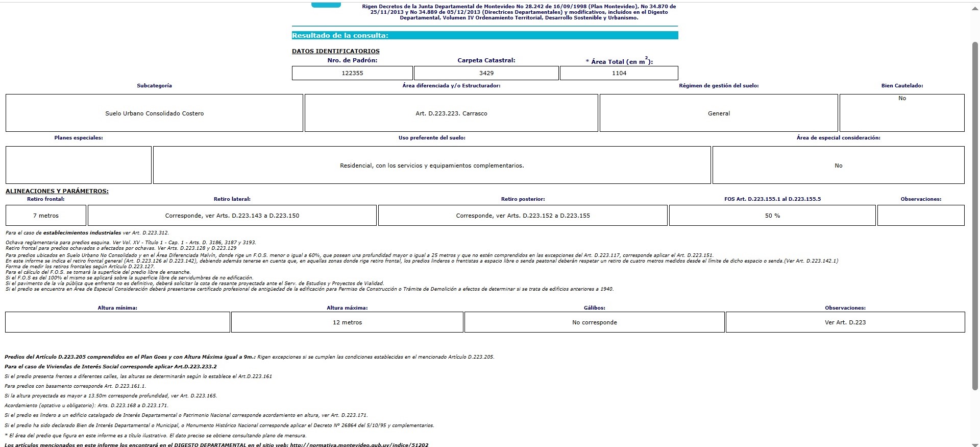Click the Gálibos No corresponde box
Screen dimensions: 980x447
(x=595, y=322)
